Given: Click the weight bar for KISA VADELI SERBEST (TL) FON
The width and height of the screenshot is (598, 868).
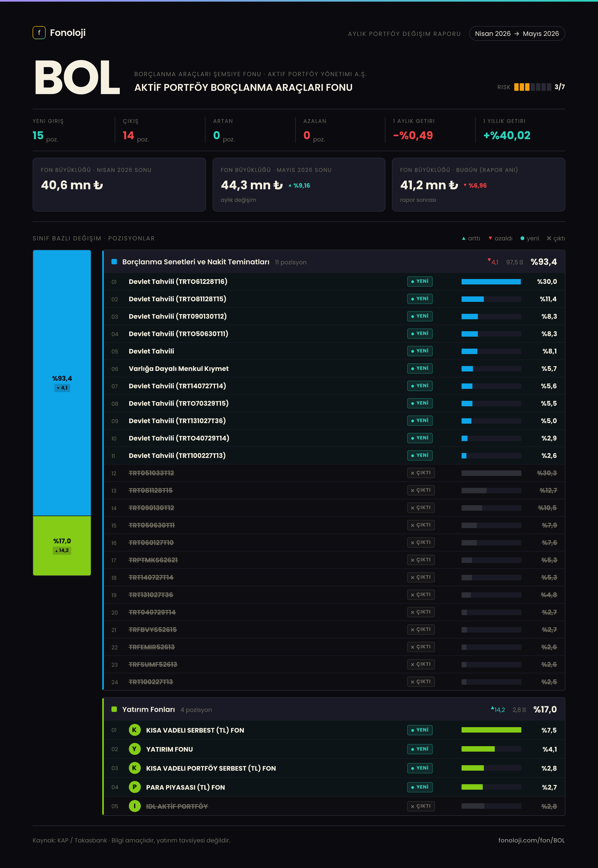Looking at the screenshot, I should tap(491, 730).
